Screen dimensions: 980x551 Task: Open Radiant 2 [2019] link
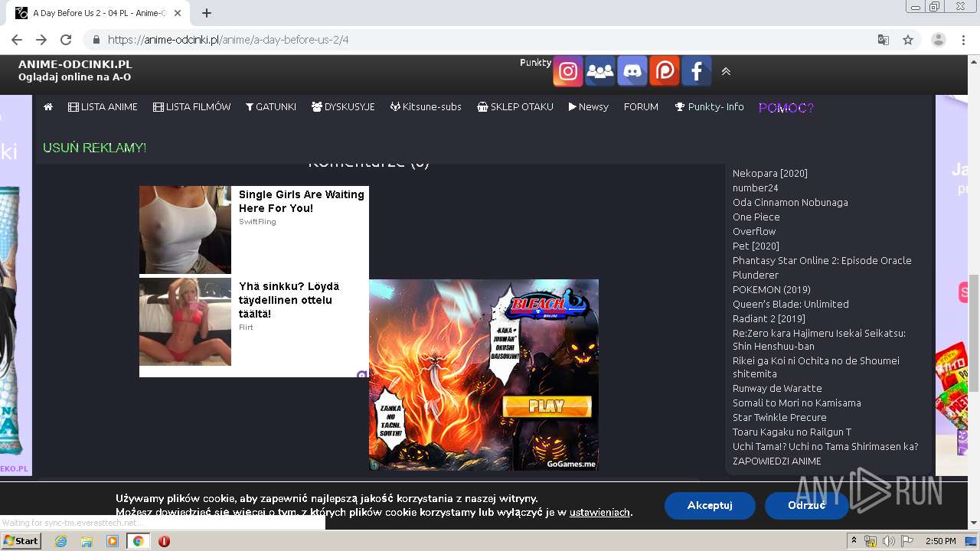pos(769,319)
